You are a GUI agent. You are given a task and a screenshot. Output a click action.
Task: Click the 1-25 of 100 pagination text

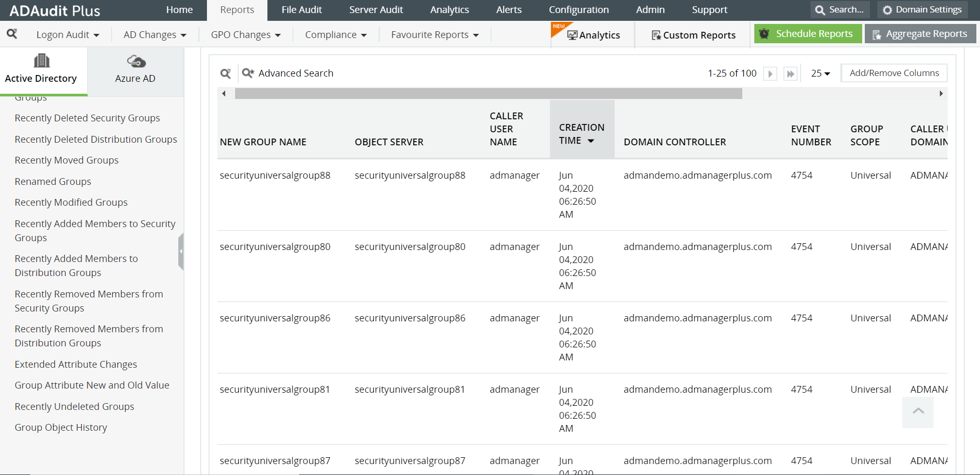pos(732,73)
